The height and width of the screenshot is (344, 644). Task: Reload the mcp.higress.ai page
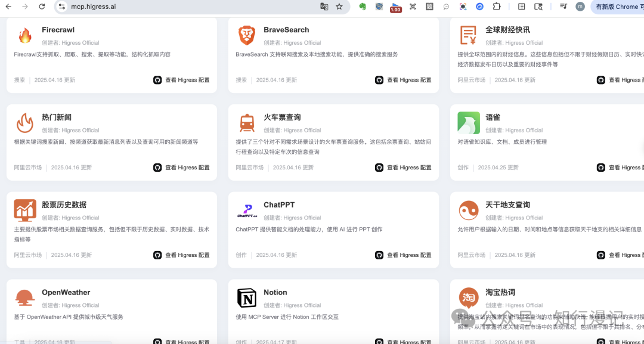click(42, 7)
